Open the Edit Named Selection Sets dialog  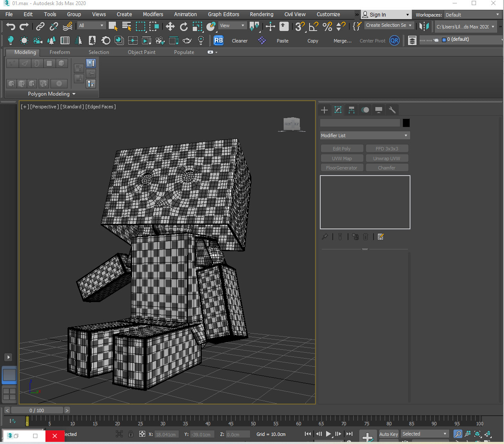tap(357, 26)
